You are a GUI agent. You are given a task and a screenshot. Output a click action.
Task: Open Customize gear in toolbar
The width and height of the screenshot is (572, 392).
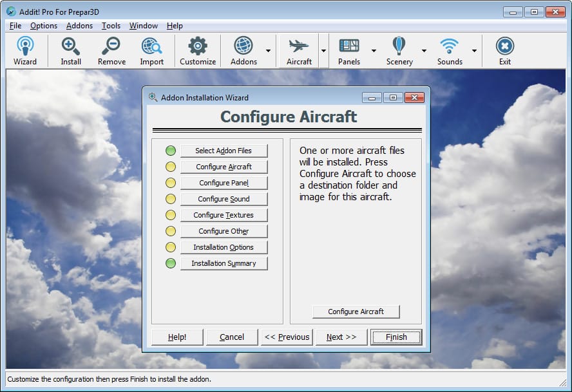point(198,51)
